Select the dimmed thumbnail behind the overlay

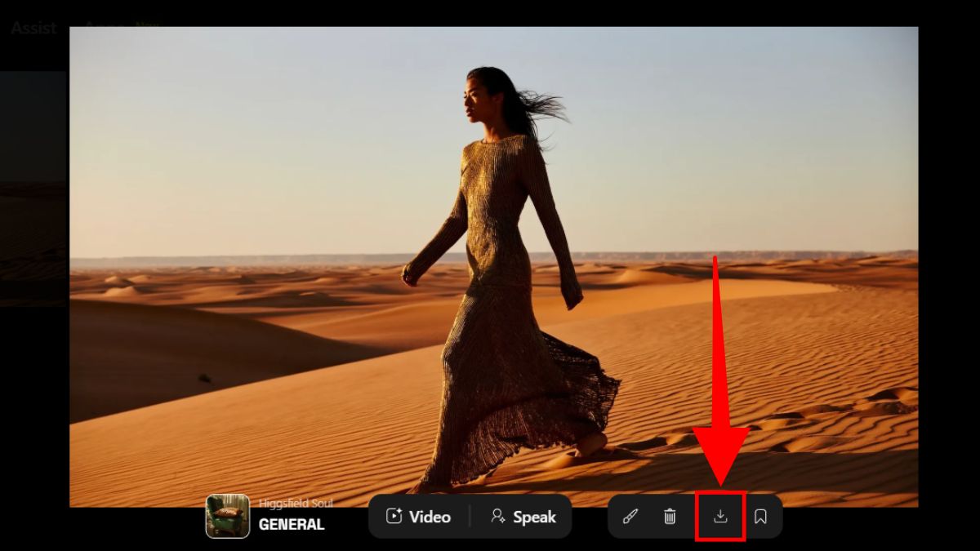pyautogui.click(x=33, y=188)
